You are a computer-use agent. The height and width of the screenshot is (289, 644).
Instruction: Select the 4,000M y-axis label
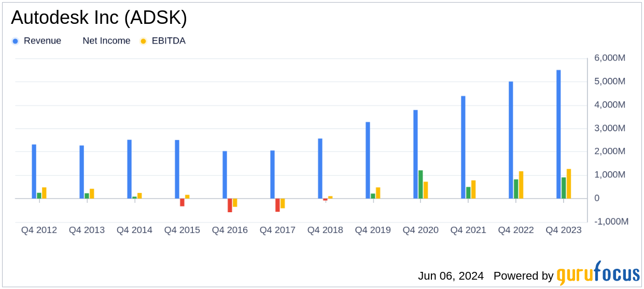pyautogui.click(x=609, y=105)
